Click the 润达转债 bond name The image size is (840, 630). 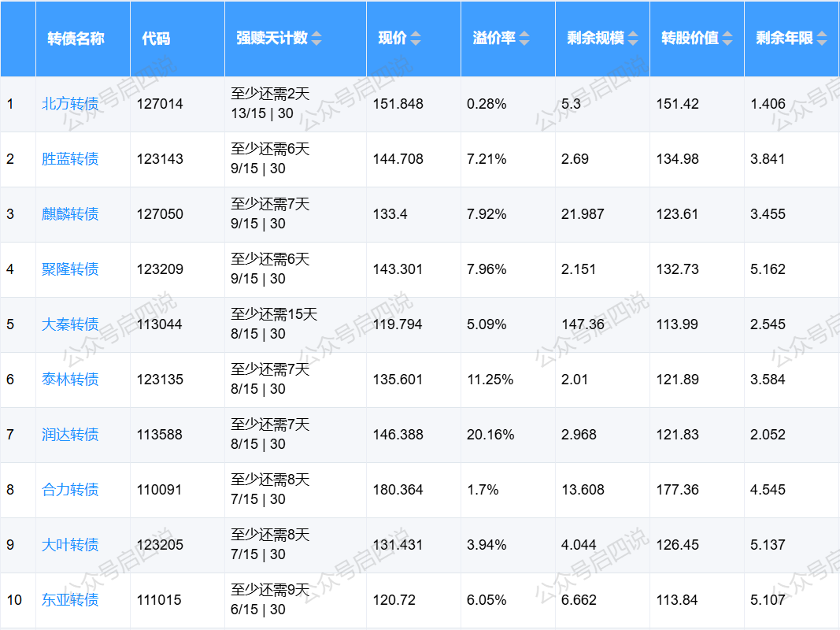tap(70, 435)
